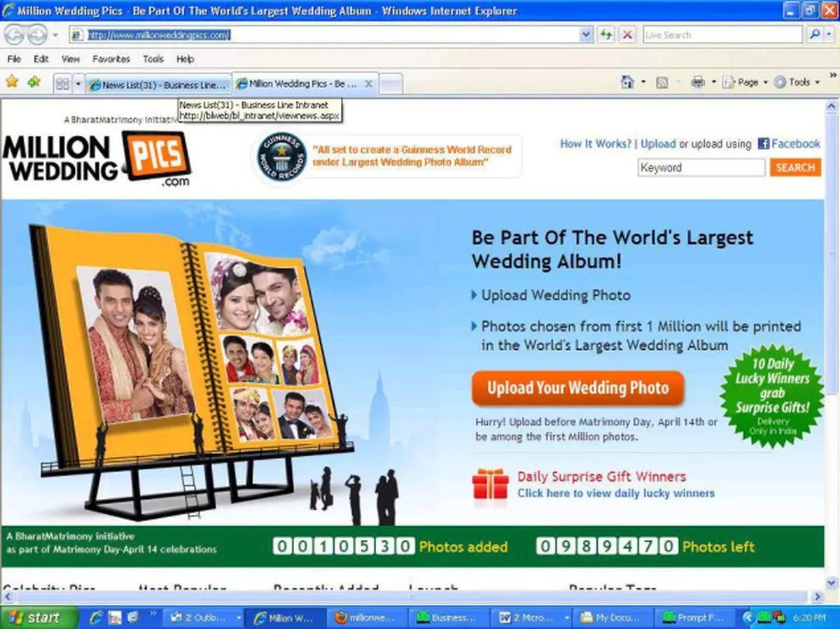This screenshot has height=629, width=840.
Task: Click the browser Forward arrow button
Action: pos(36,34)
